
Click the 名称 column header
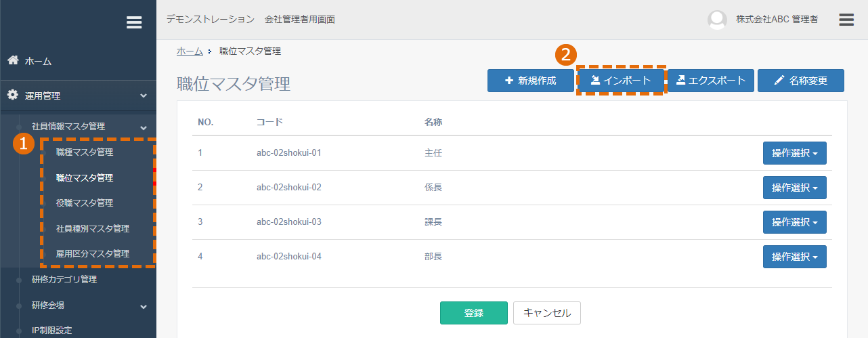(433, 123)
